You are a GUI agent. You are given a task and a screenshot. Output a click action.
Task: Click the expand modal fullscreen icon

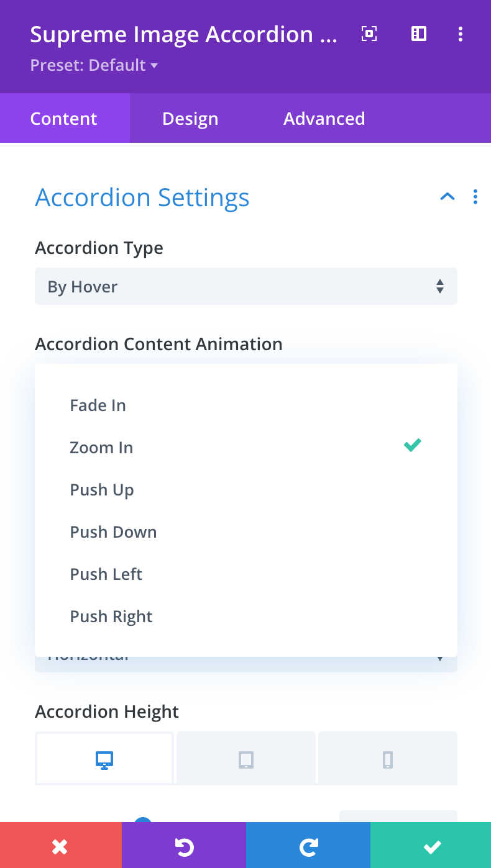369,34
